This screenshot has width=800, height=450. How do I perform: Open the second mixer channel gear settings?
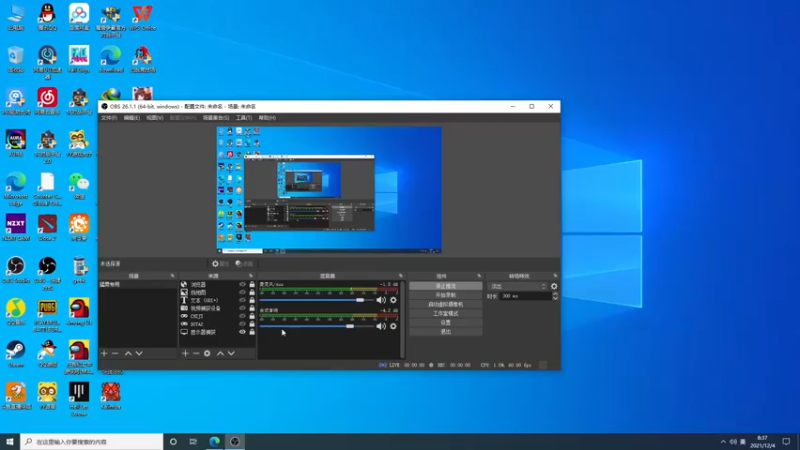click(x=393, y=326)
